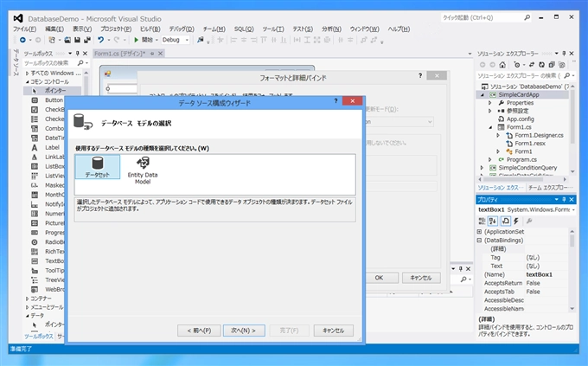Switch to the Form1.cs [デザイン] tab
Image resolution: width=588 pixels, height=366 pixels.
click(x=119, y=54)
